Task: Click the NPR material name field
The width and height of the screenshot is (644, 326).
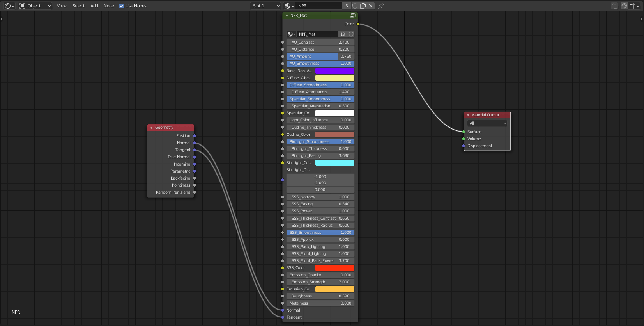Action: pos(318,6)
